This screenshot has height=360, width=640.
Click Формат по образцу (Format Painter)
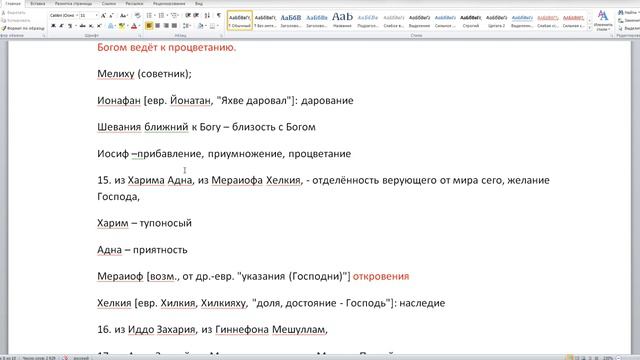point(23,28)
